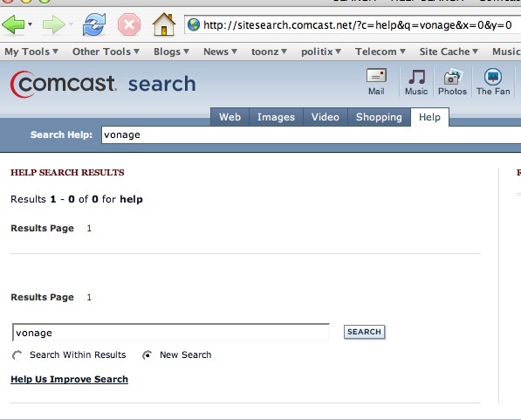
Task: Click the forward arrow button
Action: coord(53,24)
